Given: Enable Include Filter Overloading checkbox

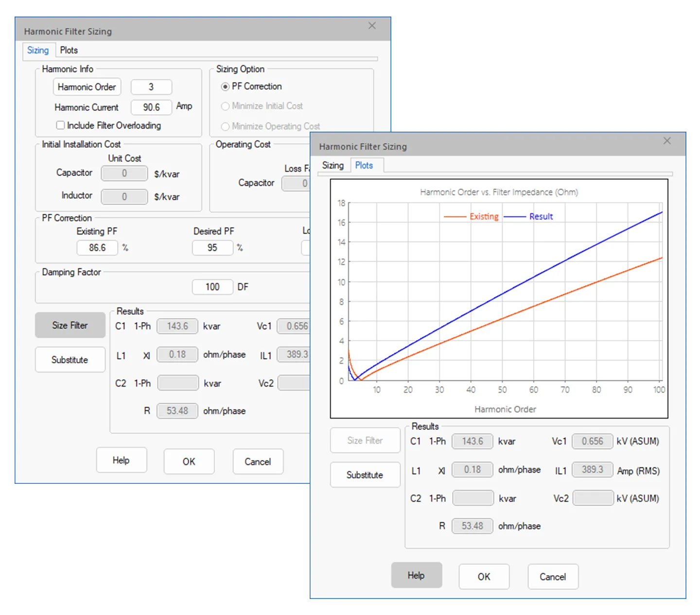Looking at the screenshot, I should pos(61,125).
